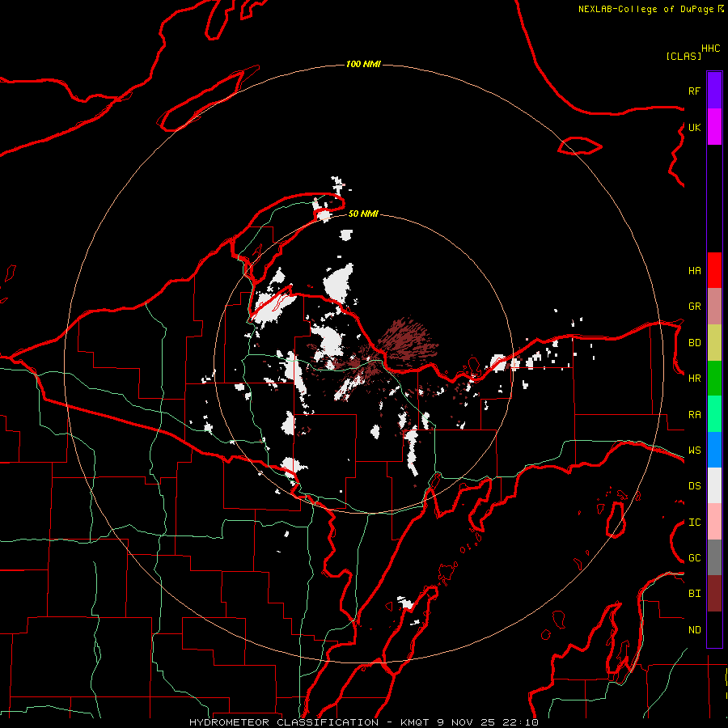Click HYDROMETEOR CLASSIFICATION title text
Image resolution: width=728 pixels, height=728 pixels.
tap(284, 722)
